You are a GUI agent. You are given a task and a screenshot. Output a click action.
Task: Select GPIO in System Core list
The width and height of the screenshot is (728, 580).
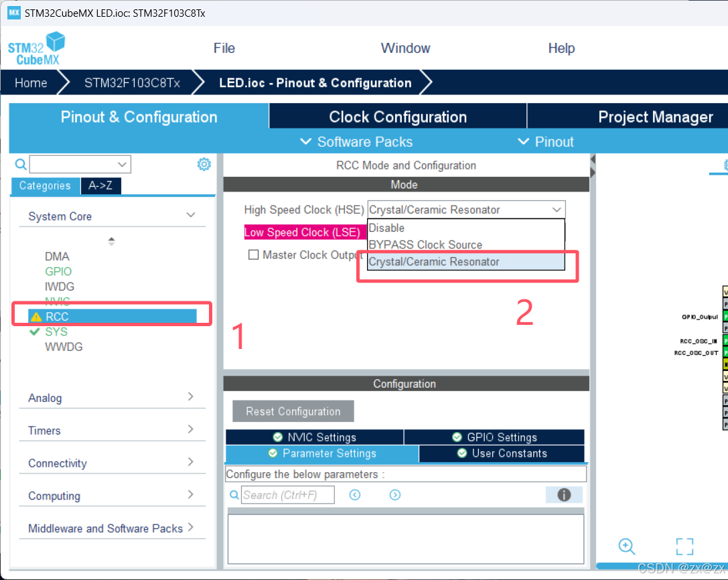(58, 271)
